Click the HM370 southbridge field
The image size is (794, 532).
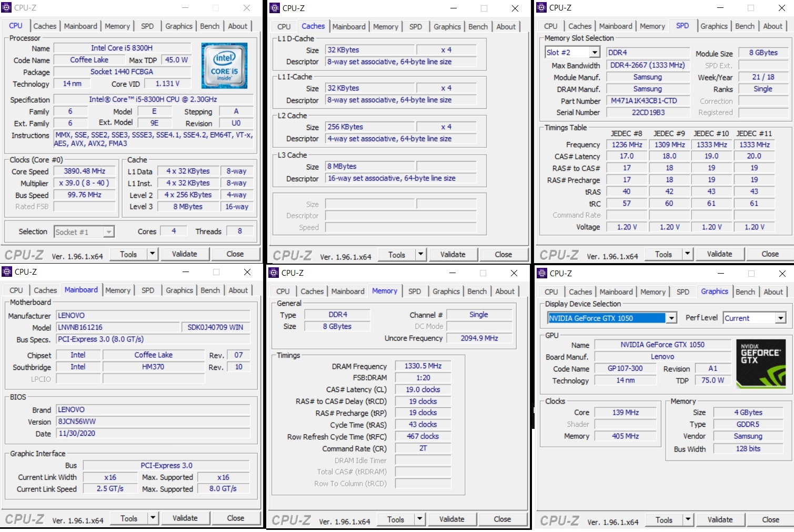point(153,367)
